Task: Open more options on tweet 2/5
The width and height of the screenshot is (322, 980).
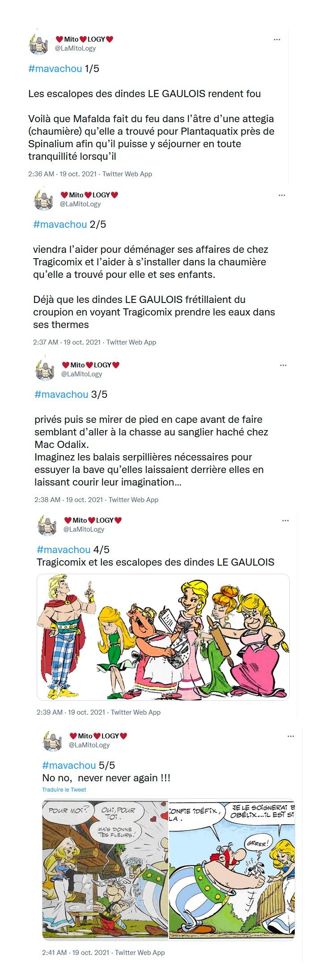Action: pos(282,195)
